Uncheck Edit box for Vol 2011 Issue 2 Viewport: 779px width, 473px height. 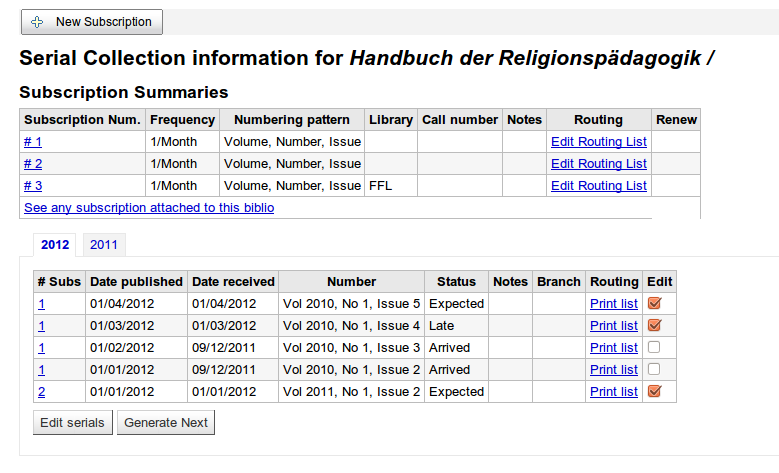655,391
